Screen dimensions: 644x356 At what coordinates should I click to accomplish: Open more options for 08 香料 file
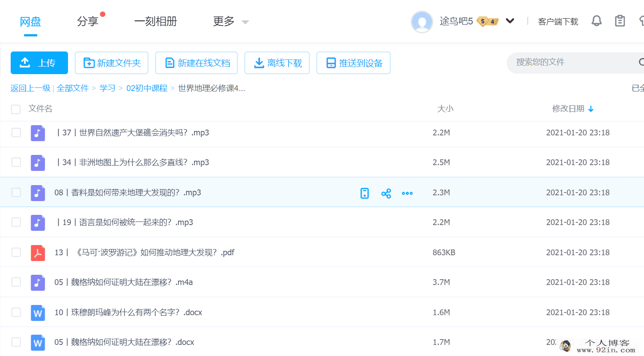(x=407, y=193)
